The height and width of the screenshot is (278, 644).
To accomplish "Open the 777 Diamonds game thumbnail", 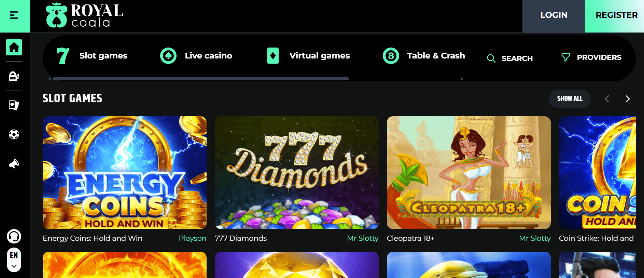I will 296,173.
